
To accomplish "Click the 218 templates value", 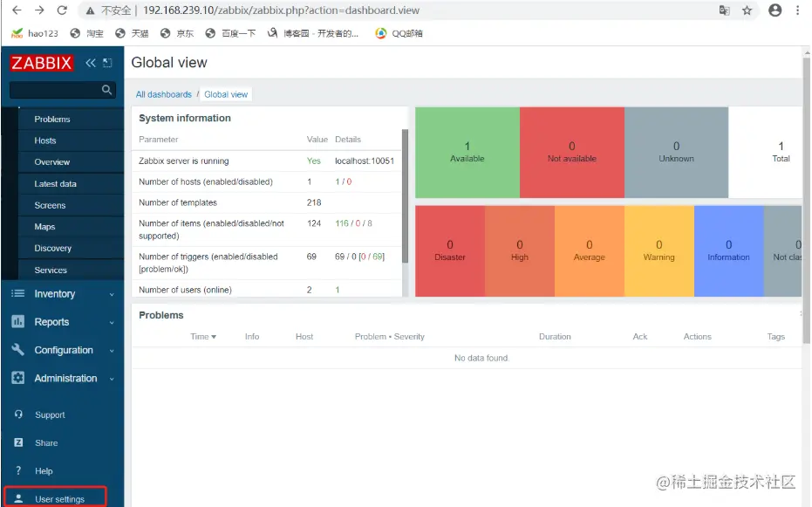I will (x=314, y=202).
